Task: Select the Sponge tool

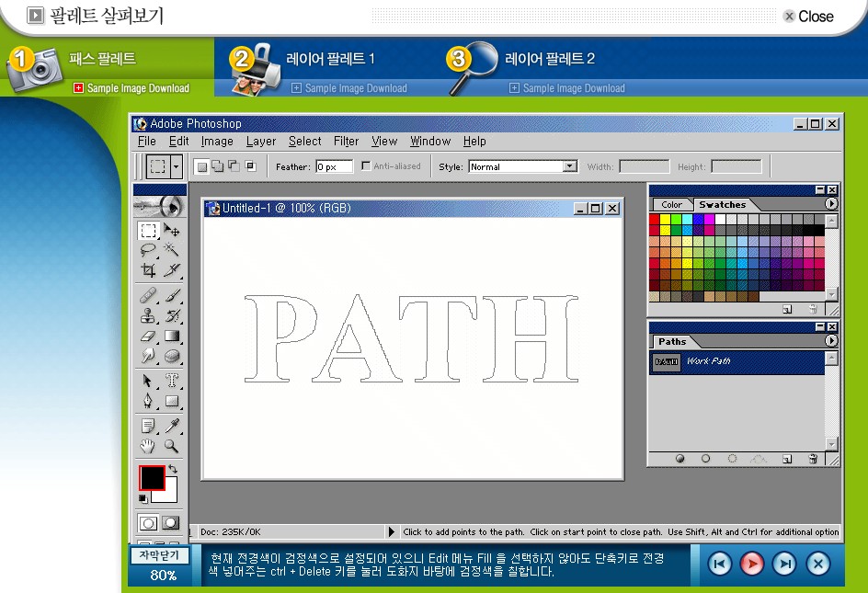Action: pos(172,356)
